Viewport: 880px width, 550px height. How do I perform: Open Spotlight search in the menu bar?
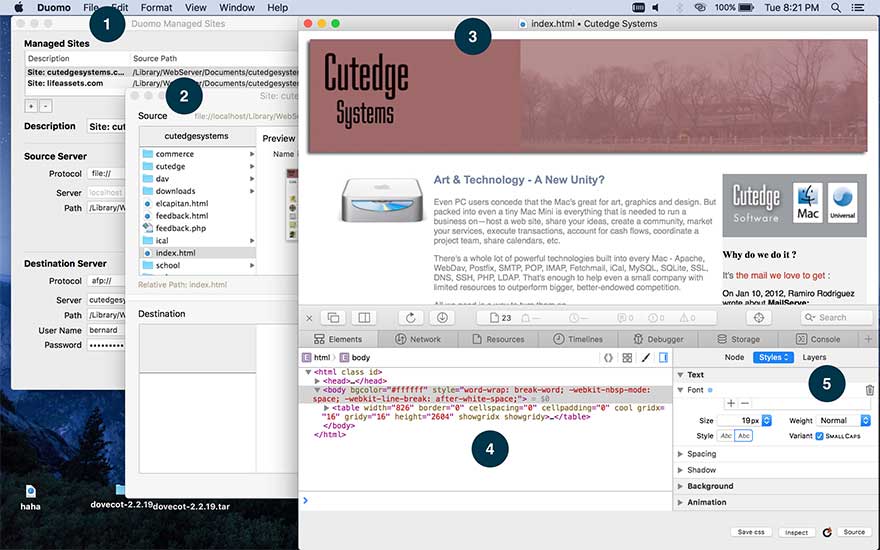coord(836,8)
